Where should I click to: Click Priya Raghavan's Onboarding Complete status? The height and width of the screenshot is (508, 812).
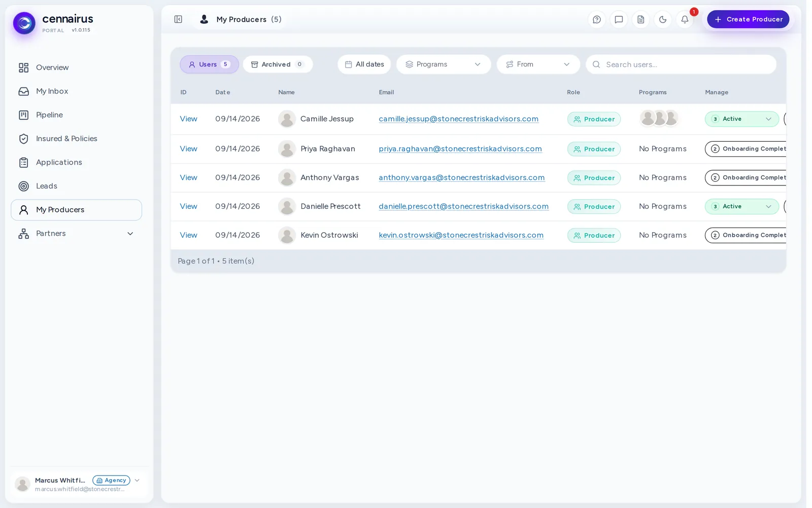pyautogui.click(x=746, y=149)
